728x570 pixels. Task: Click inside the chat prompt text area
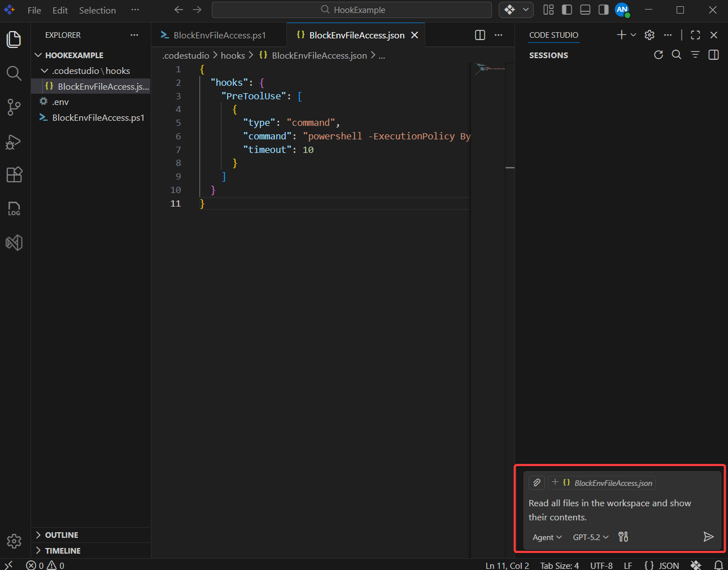tap(610, 510)
